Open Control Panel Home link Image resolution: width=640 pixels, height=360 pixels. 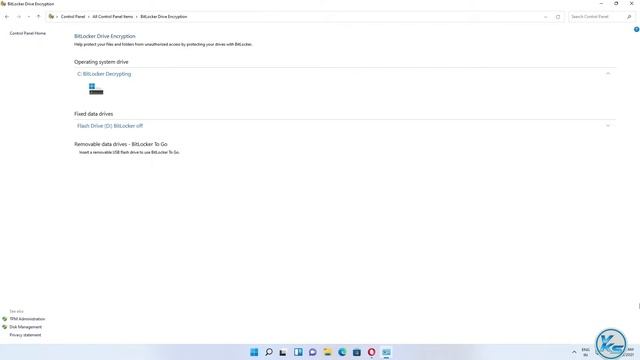(x=28, y=33)
